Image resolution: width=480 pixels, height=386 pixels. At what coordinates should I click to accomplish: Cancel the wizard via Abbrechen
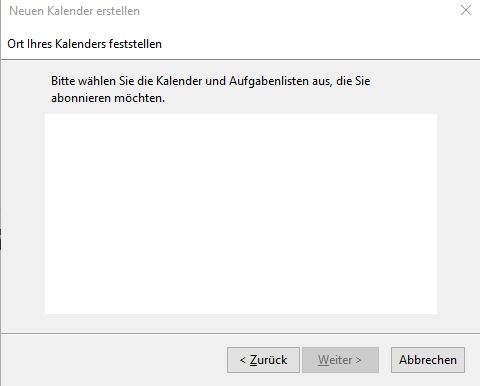coord(428,360)
